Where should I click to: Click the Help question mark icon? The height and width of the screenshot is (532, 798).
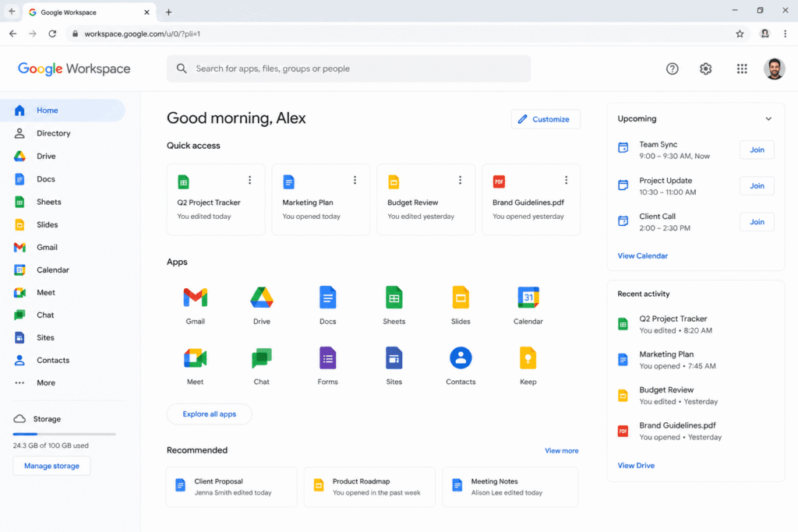click(x=673, y=69)
